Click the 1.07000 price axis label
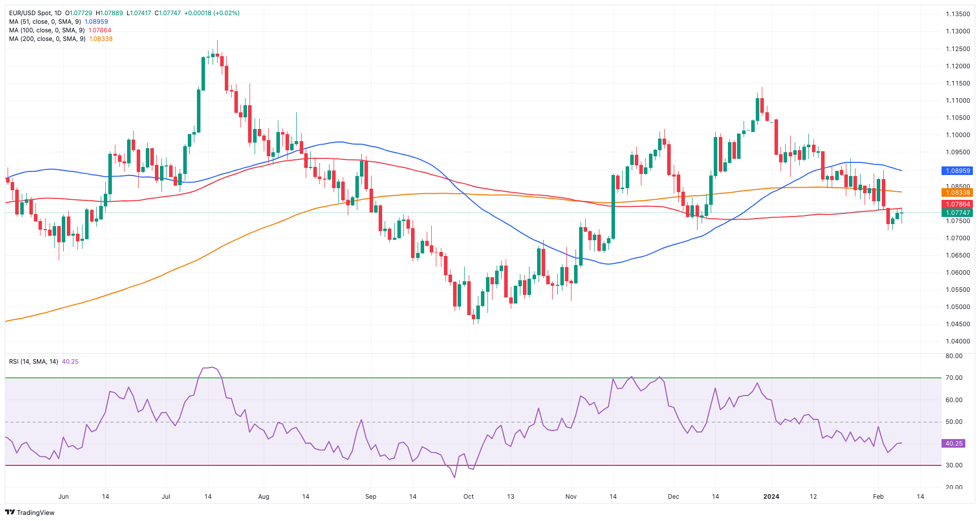980x521 pixels. [x=958, y=238]
